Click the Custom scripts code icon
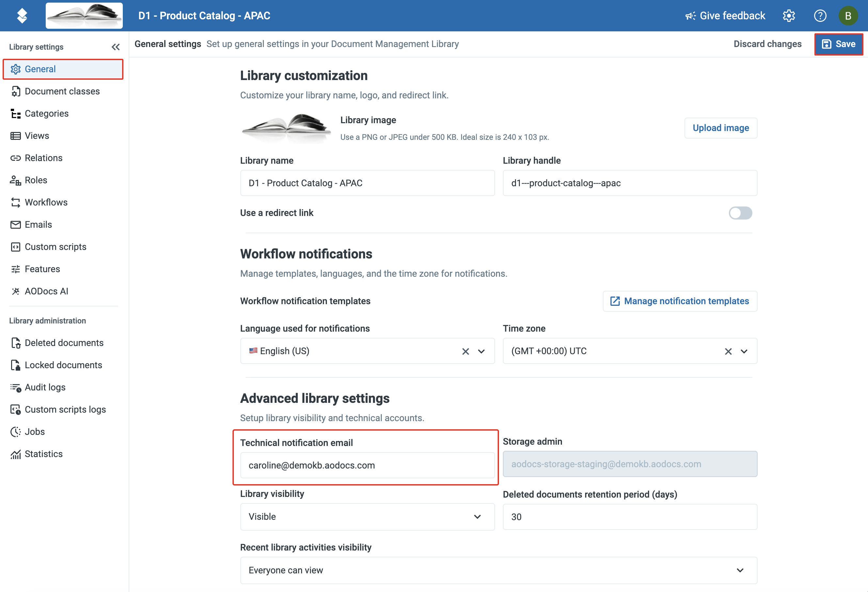This screenshot has width=868, height=592. pyautogui.click(x=16, y=247)
